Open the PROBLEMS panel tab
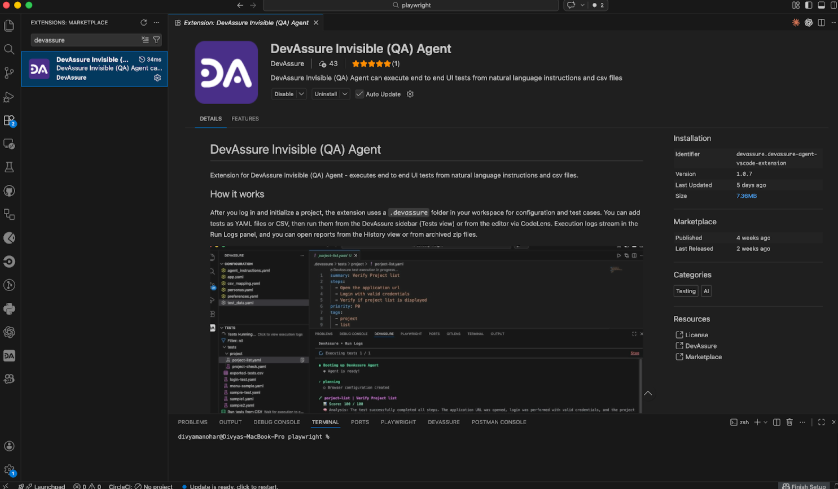 click(x=192, y=422)
